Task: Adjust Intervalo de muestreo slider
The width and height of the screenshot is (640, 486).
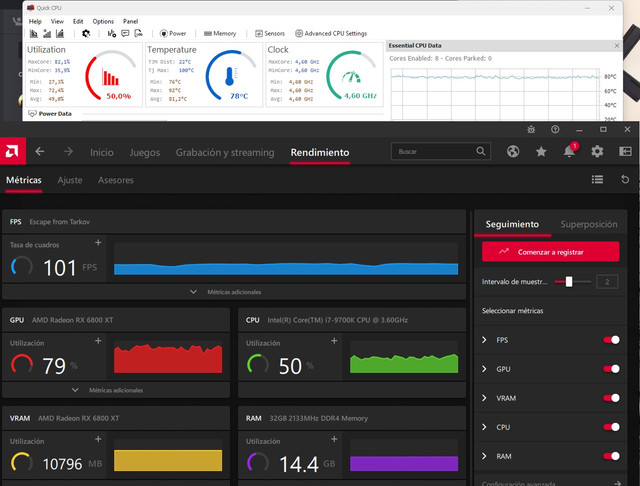Action: [x=569, y=282]
